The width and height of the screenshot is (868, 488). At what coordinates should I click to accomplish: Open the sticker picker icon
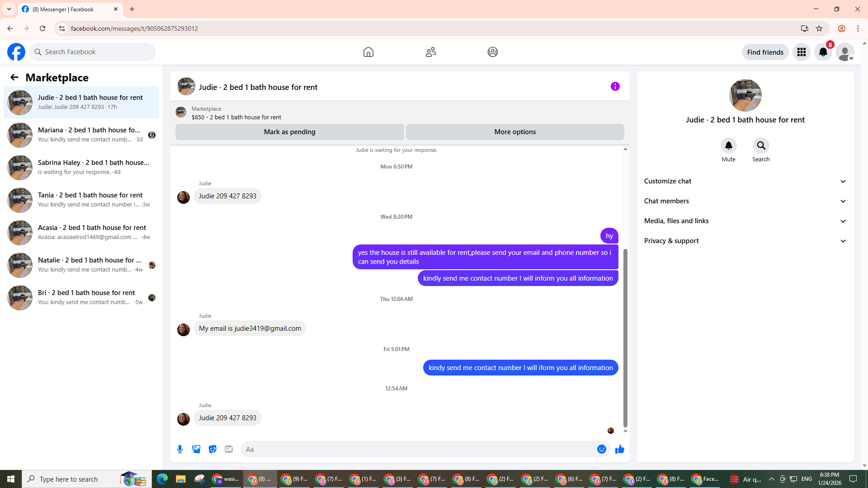pos(212,449)
